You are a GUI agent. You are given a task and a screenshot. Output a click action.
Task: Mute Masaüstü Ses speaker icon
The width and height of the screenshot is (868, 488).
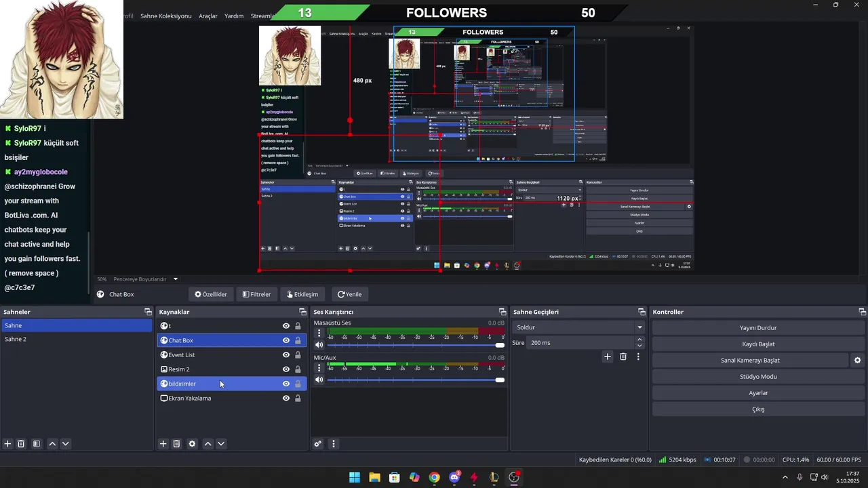point(319,345)
